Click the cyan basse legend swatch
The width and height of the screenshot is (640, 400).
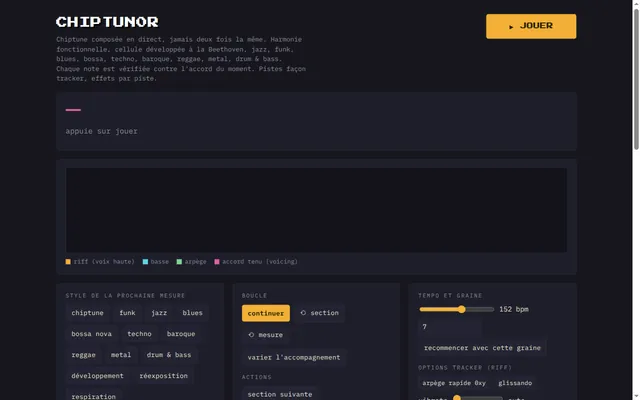point(145,262)
